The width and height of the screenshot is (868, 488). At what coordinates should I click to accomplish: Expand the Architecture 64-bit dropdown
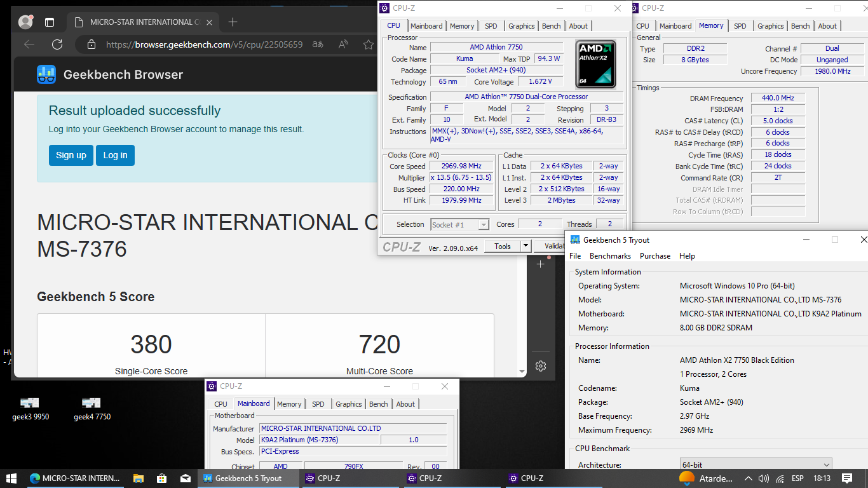click(x=756, y=465)
